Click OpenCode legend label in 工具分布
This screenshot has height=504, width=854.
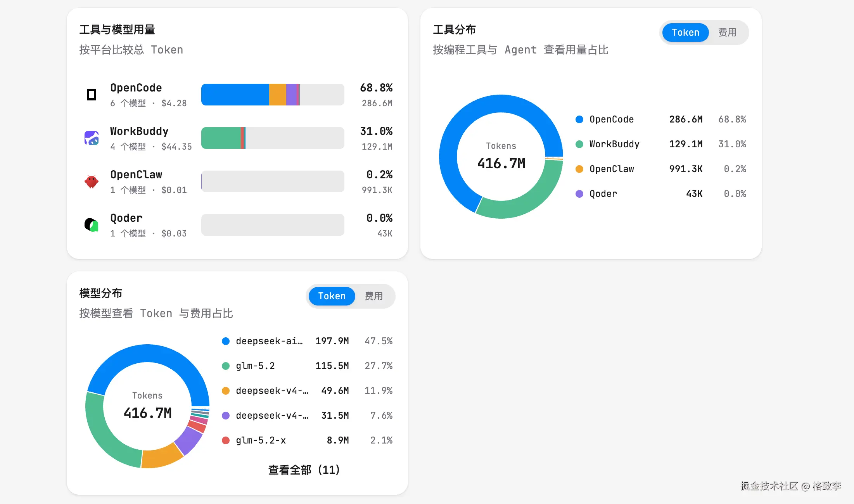coord(612,119)
